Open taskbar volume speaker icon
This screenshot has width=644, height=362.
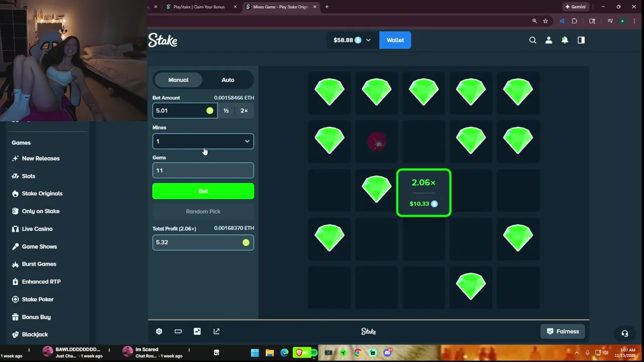pyautogui.click(x=605, y=353)
